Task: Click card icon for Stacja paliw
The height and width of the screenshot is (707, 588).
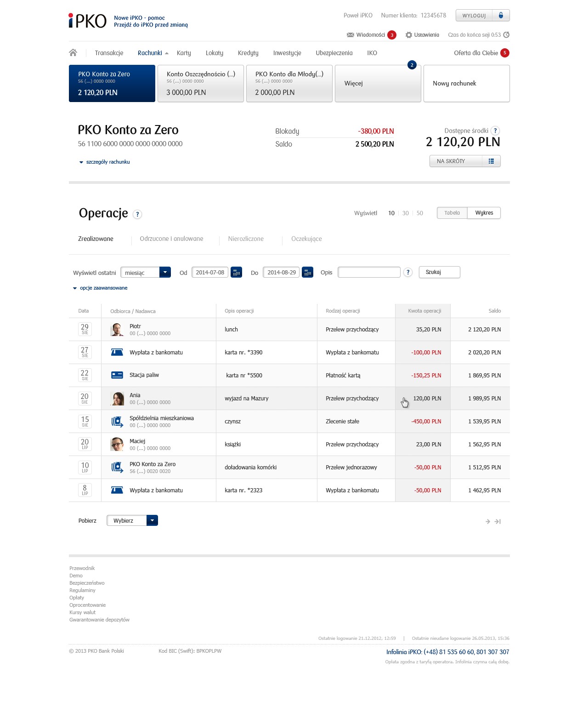Action: 117,375
